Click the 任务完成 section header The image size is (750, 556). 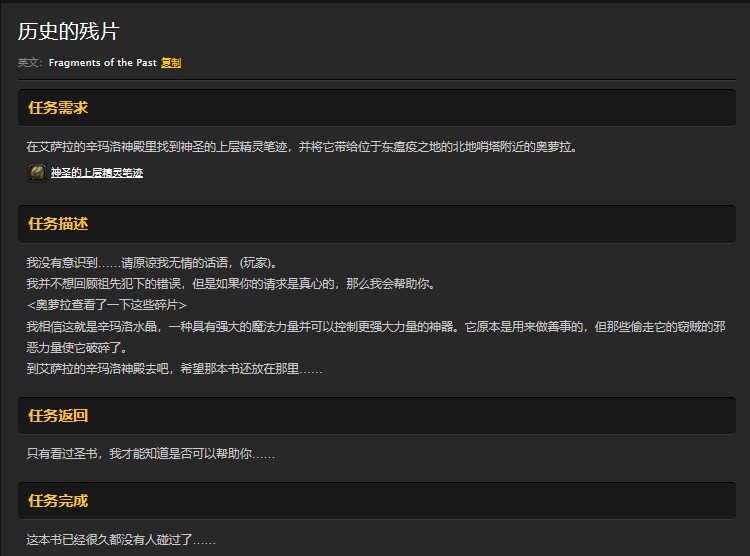[x=58, y=500]
